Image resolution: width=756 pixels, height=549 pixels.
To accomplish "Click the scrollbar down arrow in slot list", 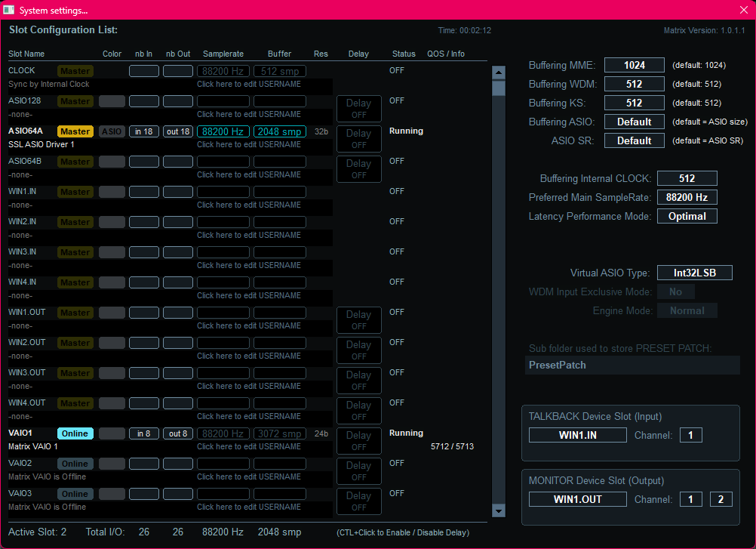I will [x=498, y=510].
